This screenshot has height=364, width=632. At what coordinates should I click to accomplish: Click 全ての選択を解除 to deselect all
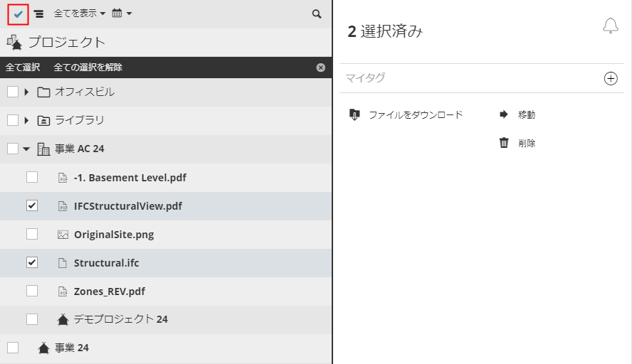(88, 68)
